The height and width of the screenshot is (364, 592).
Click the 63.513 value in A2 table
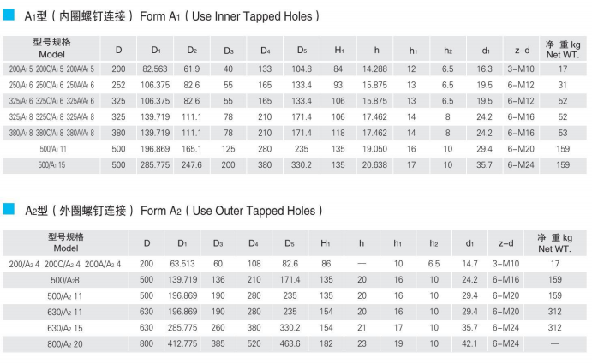tap(183, 264)
